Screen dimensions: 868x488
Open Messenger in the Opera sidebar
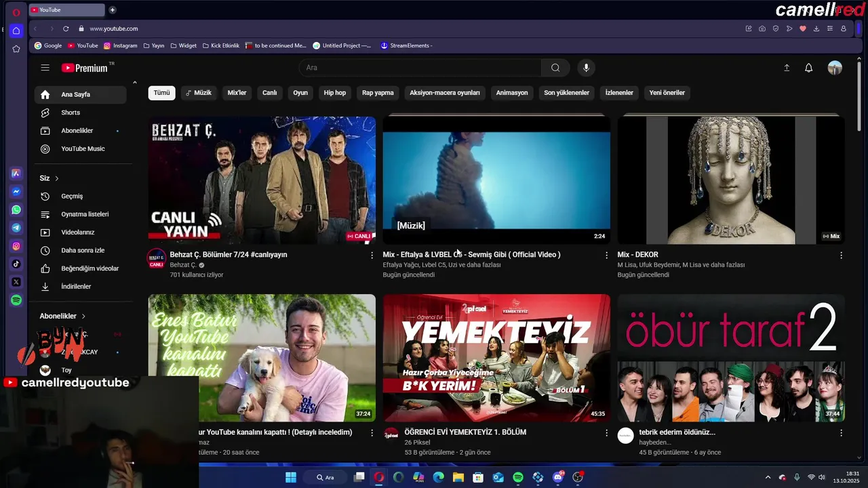[x=16, y=192]
